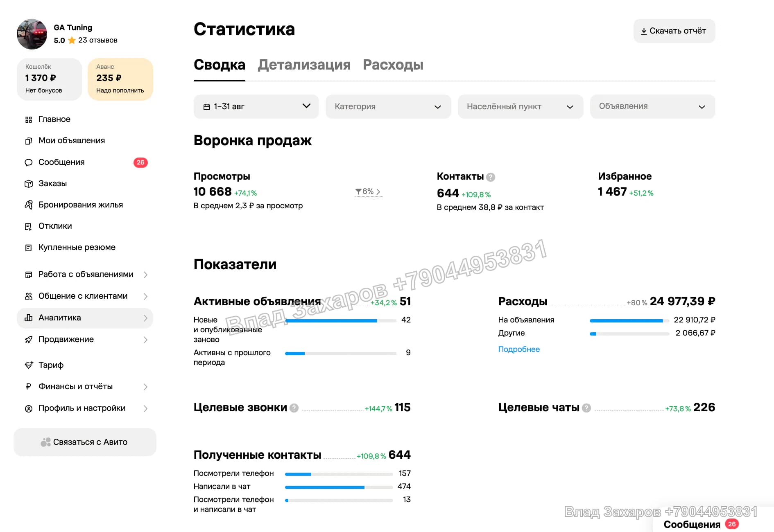Screen dimensions: 774x532
Task: Click the 10 668 views value
Action: (213, 192)
